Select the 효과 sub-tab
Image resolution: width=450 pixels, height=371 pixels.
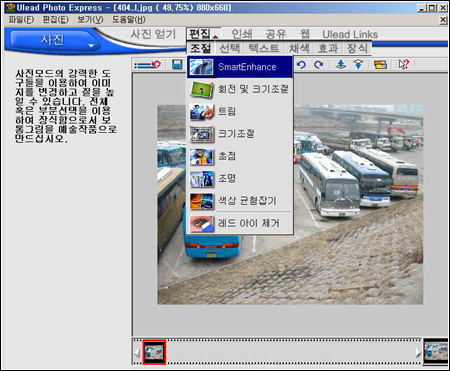[328, 48]
